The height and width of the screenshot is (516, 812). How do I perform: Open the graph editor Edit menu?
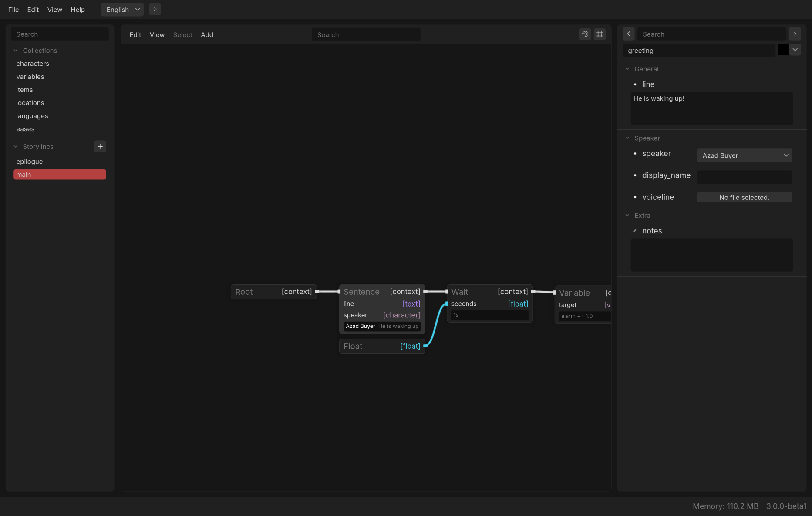pyautogui.click(x=135, y=35)
